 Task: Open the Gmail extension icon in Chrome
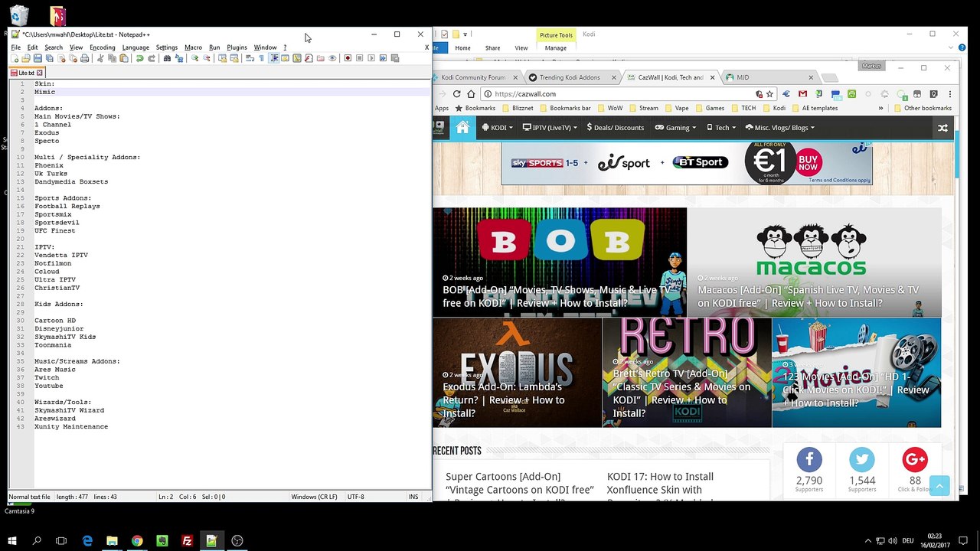point(802,94)
